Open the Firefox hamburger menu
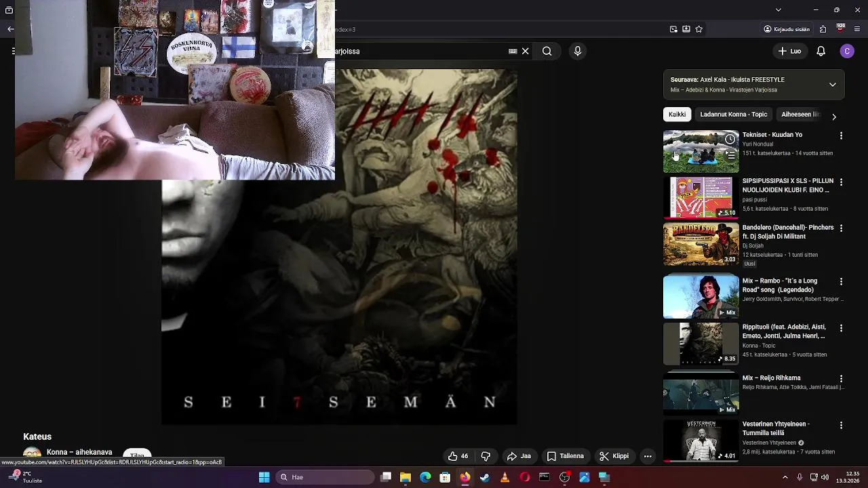This screenshot has height=488, width=868. (x=858, y=29)
